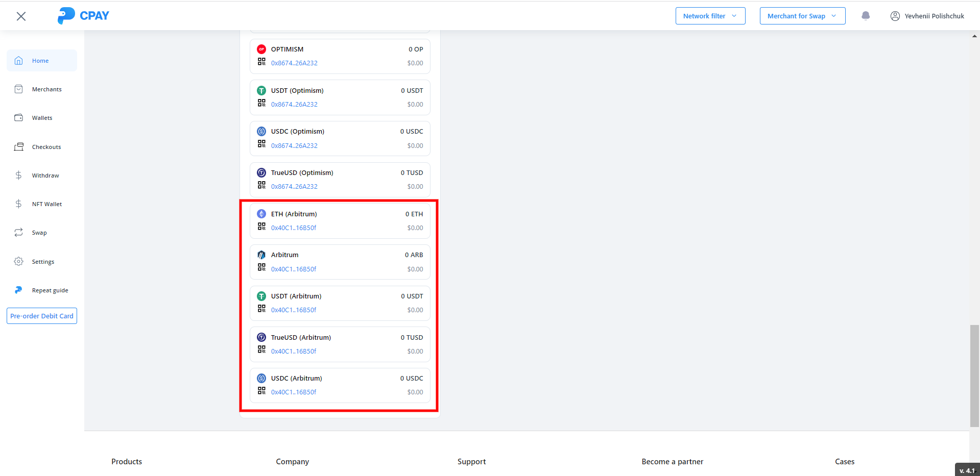Show QR code for USDT (Optimism)
The image size is (980, 476).
pyautogui.click(x=261, y=103)
